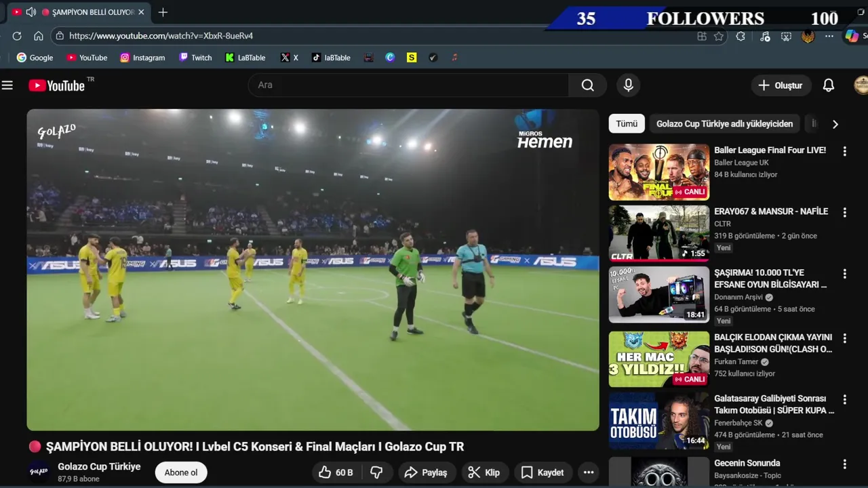Open the Instagram bookmark
Image resolution: width=868 pixels, height=488 pixels.
(142, 58)
